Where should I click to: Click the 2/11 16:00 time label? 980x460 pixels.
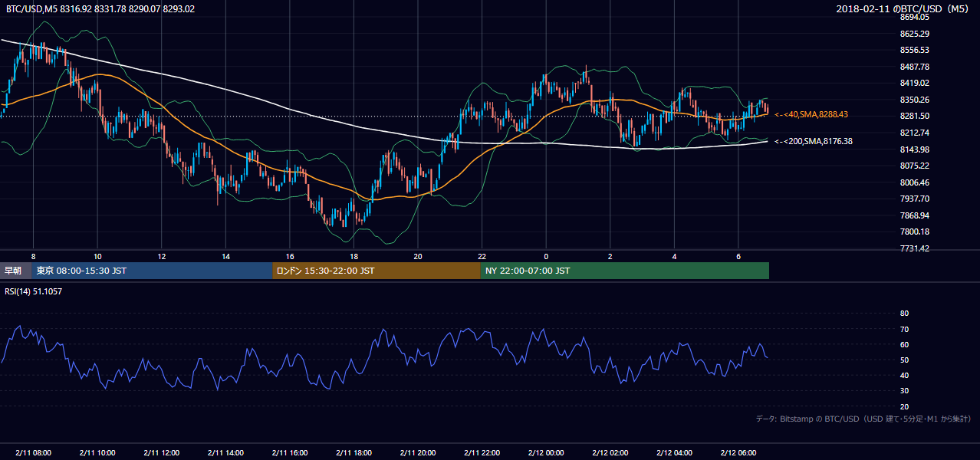289,452
